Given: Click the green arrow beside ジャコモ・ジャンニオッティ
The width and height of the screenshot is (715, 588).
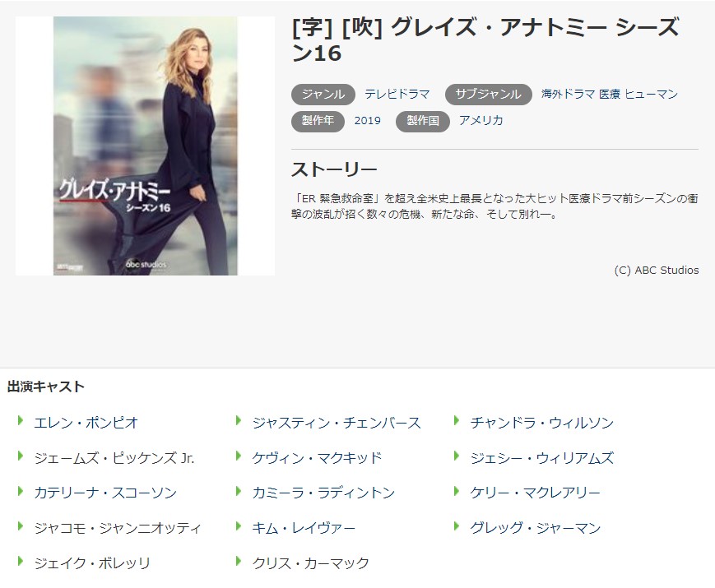Looking at the screenshot, I should 20,526.
